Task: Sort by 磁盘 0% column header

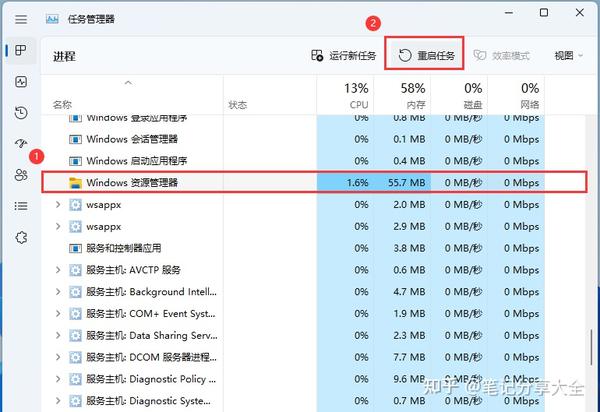Action: pos(459,95)
